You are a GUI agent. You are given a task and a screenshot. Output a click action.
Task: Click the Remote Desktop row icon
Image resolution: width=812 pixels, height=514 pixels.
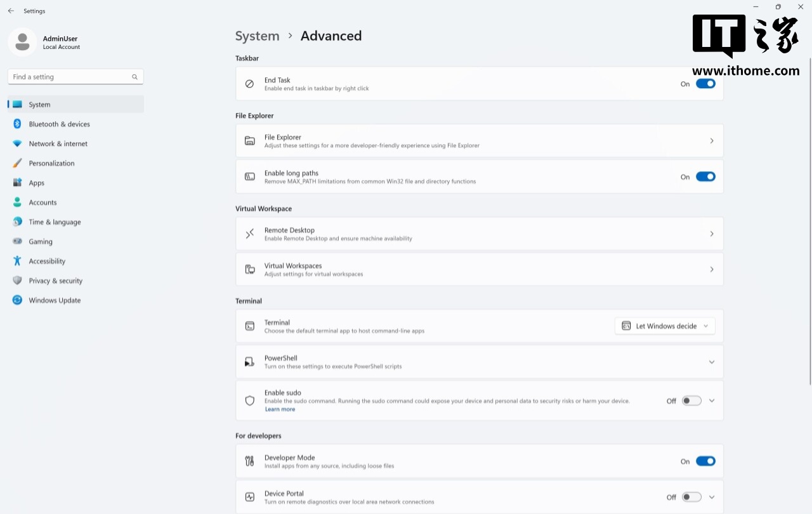pos(250,234)
